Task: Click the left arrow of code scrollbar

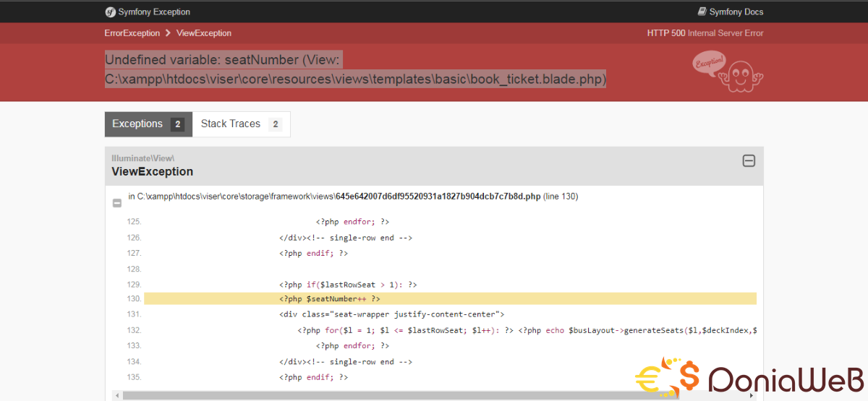Action: [x=117, y=395]
